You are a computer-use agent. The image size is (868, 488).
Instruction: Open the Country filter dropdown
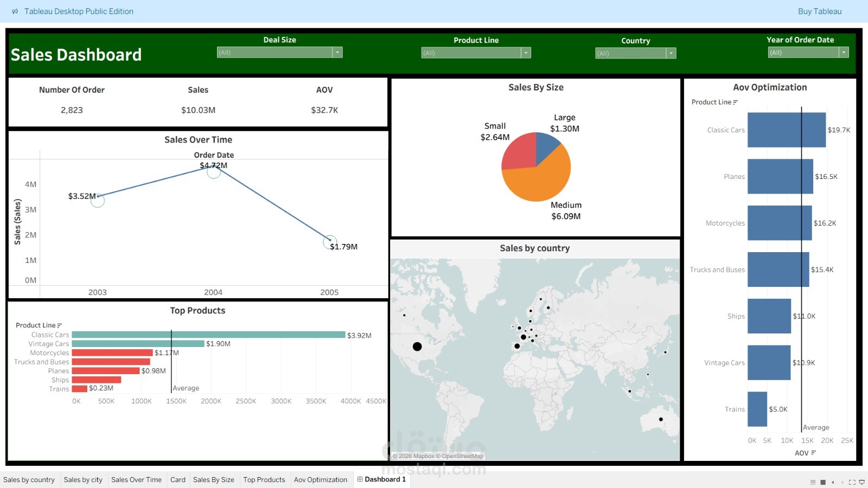670,53
